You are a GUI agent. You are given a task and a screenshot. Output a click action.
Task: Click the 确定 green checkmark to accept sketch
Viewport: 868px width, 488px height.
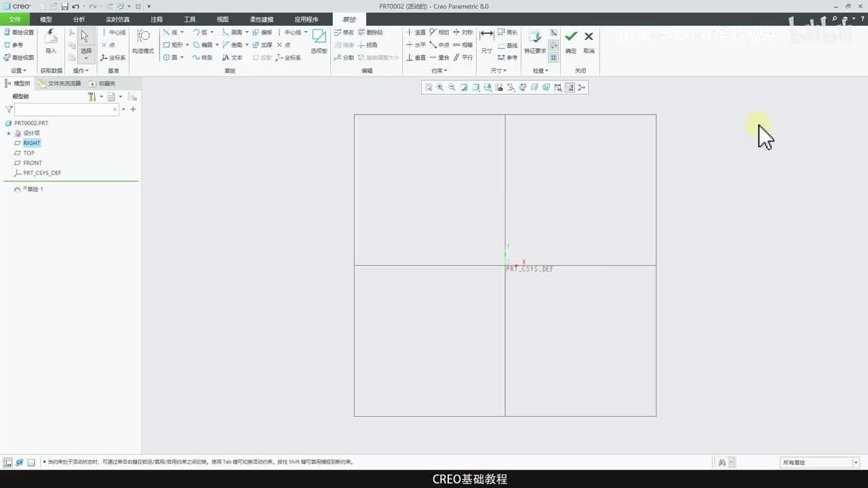(x=571, y=41)
